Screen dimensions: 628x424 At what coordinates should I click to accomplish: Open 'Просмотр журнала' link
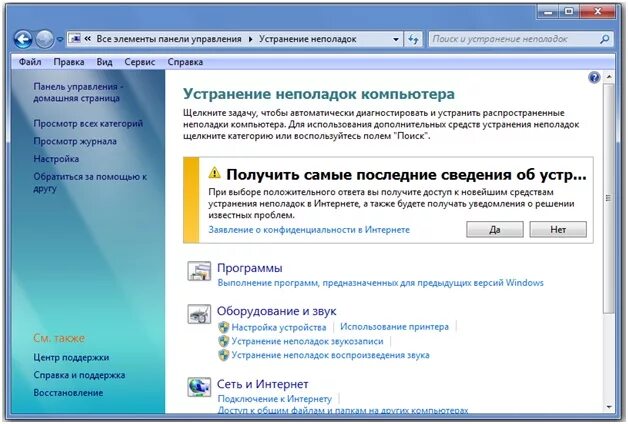click(x=75, y=141)
